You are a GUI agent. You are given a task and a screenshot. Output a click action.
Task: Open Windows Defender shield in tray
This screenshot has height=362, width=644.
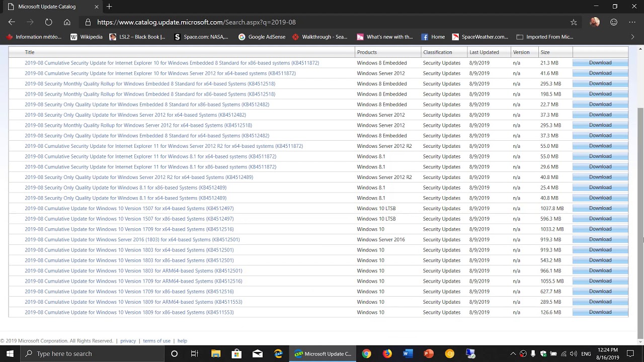(543, 353)
